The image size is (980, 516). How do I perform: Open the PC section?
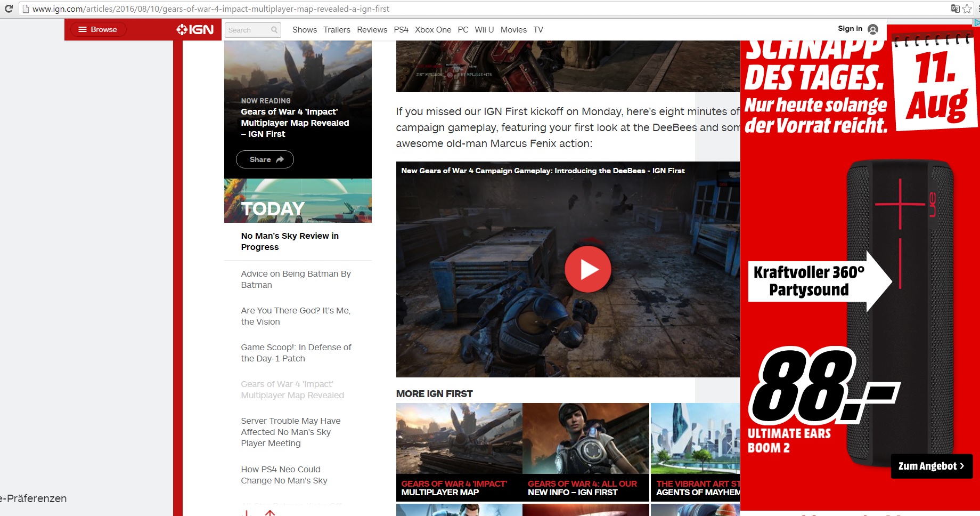[x=463, y=30]
